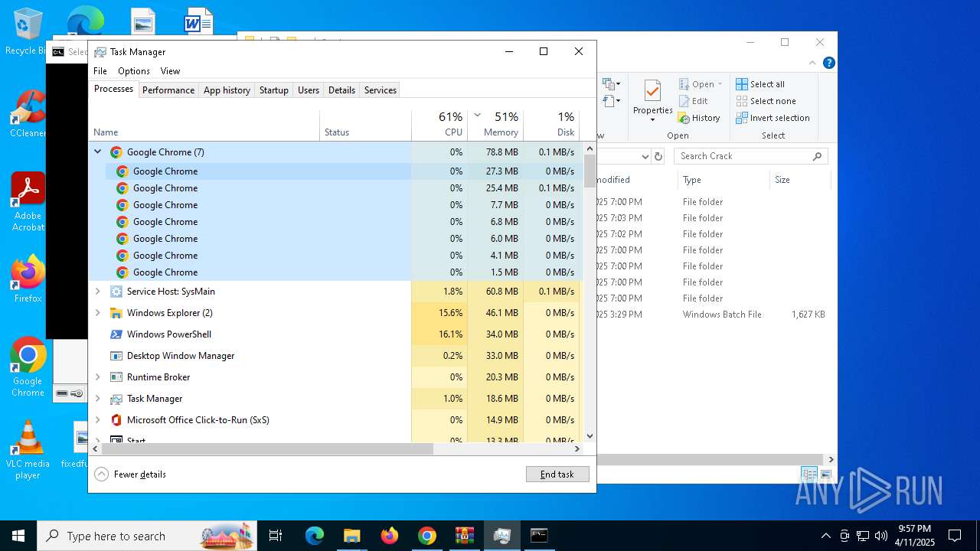Click Fewer details link text
The height and width of the screenshot is (551, 980).
(140, 474)
